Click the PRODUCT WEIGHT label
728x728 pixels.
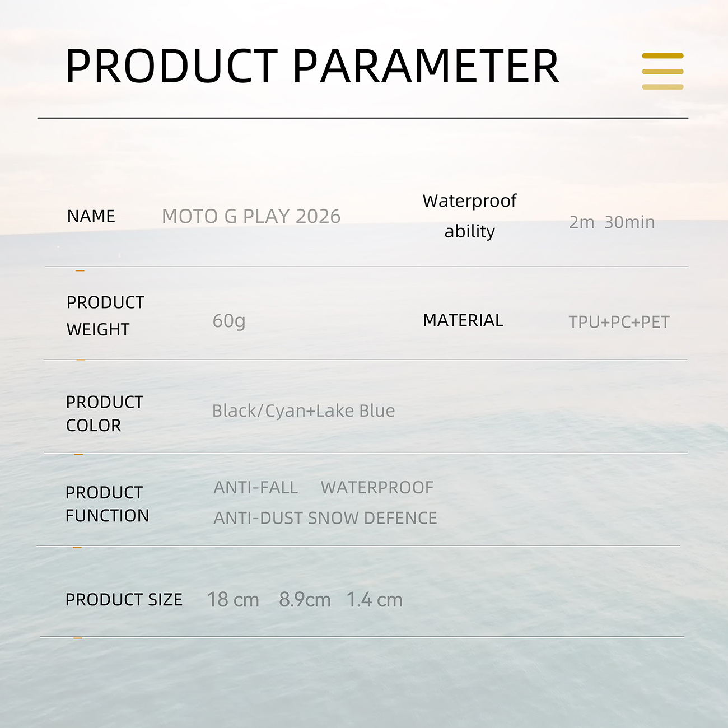[105, 316]
